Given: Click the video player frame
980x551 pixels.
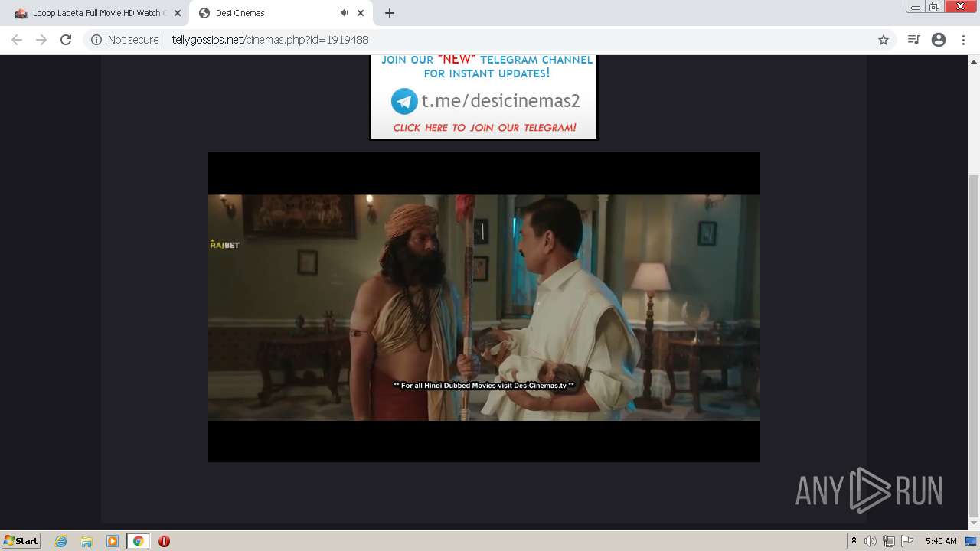Looking at the screenshot, I should pyautogui.click(x=484, y=307).
